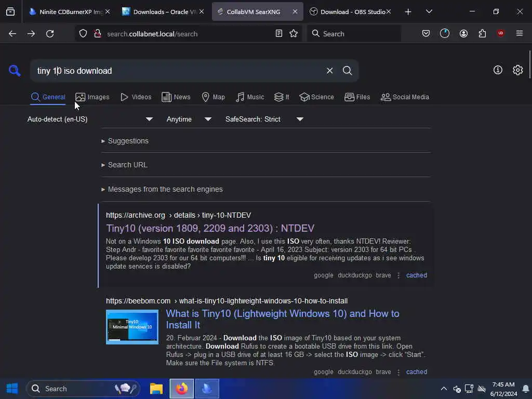Image resolution: width=532 pixels, height=399 pixels.
Task: Switch to IT search category
Action: tap(282, 97)
